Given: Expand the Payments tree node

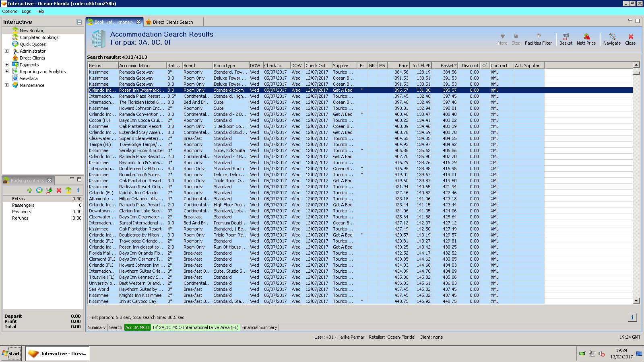Looking at the screenshot, I should tap(6, 65).
